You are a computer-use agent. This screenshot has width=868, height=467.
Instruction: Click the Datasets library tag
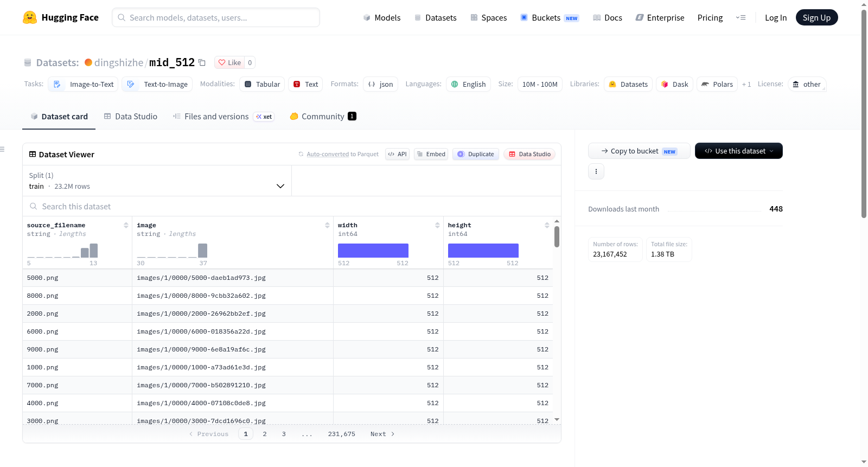click(x=628, y=84)
